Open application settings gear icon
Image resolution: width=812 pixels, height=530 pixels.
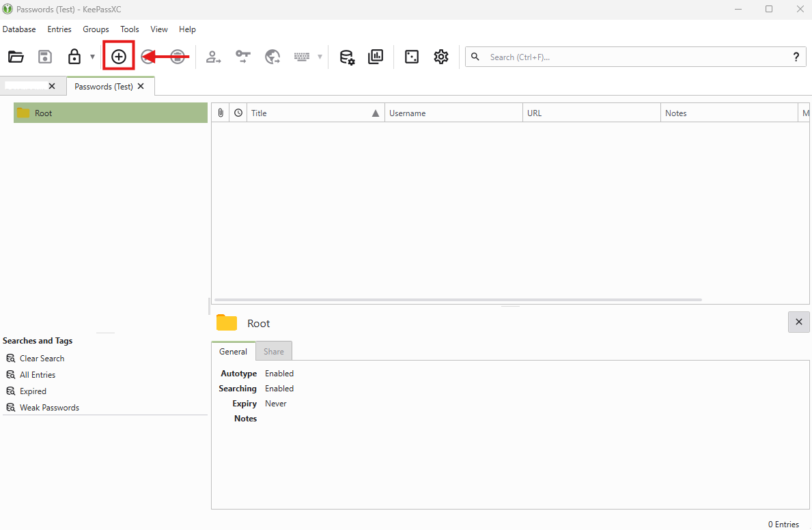pos(441,57)
